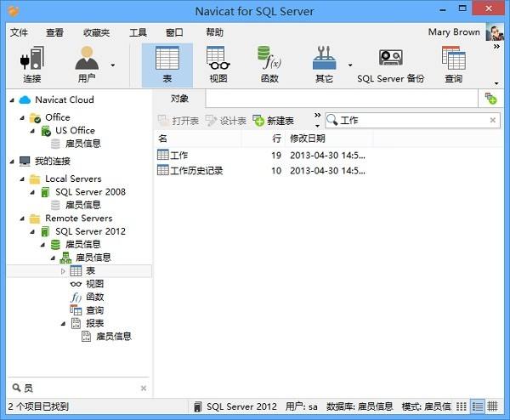Click the add-object icon beside 对象 tab
Viewport: 510px width, 420px height.
[x=490, y=99]
